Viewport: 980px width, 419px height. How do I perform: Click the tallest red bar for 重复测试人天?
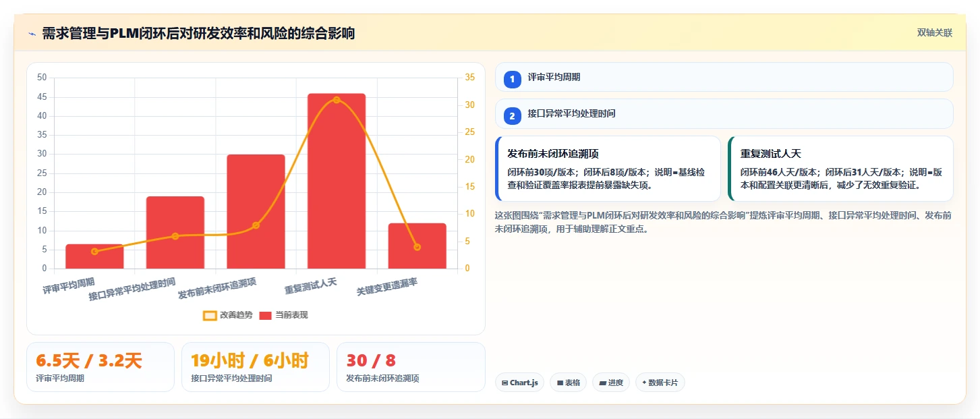337,181
